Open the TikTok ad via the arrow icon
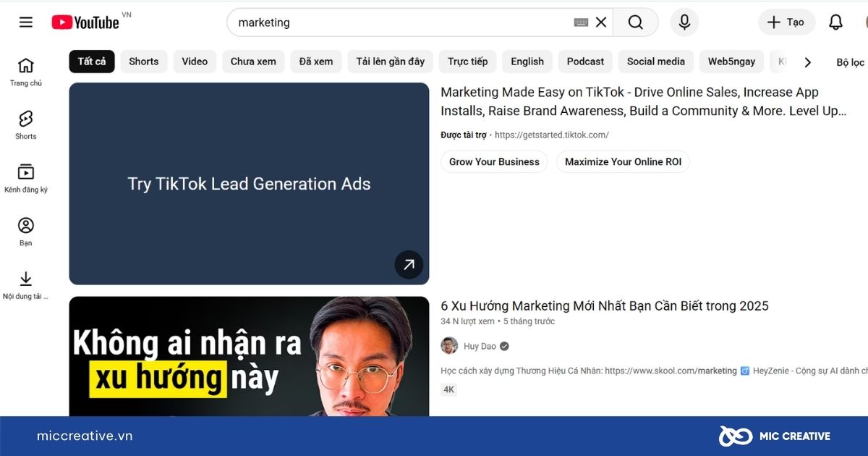The height and width of the screenshot is (456, 868). coord(409,265)
